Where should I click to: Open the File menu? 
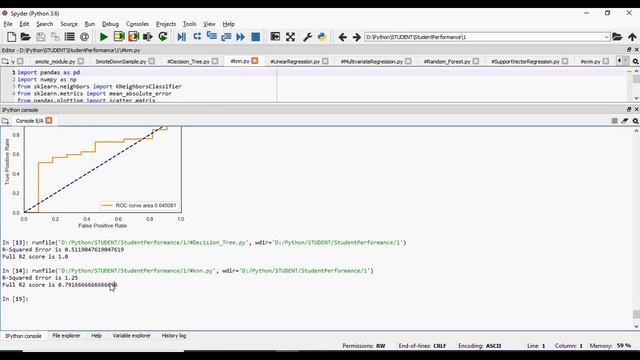coord(8,24)
